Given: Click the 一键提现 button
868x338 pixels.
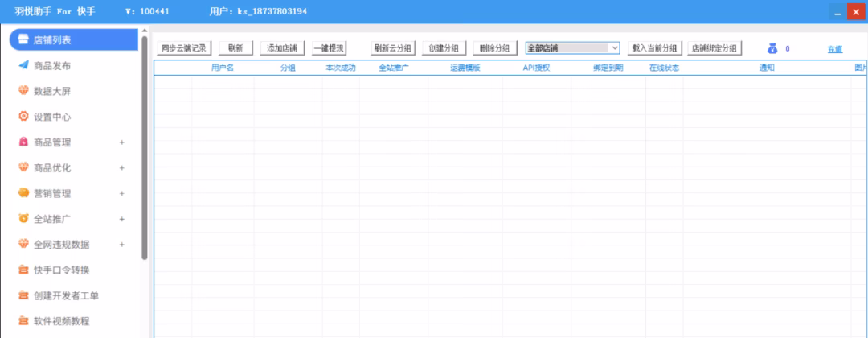Looking at the screenshot, I should 328,48.
